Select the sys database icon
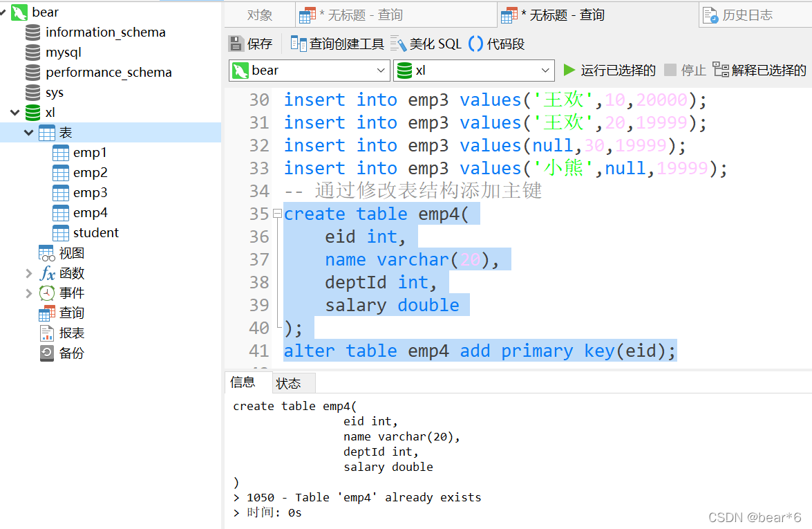 coord(32,93)
